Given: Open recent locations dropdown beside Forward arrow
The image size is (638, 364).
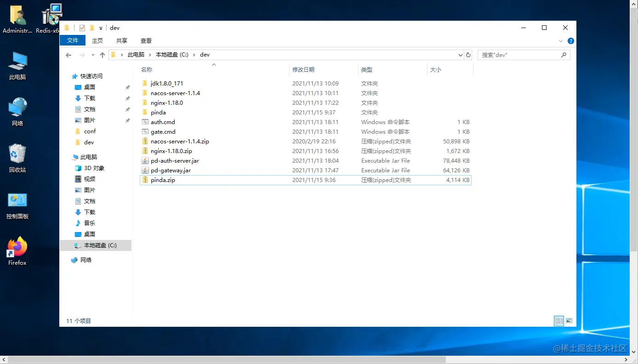Looking at the screenshot, I should pos(93,55).
